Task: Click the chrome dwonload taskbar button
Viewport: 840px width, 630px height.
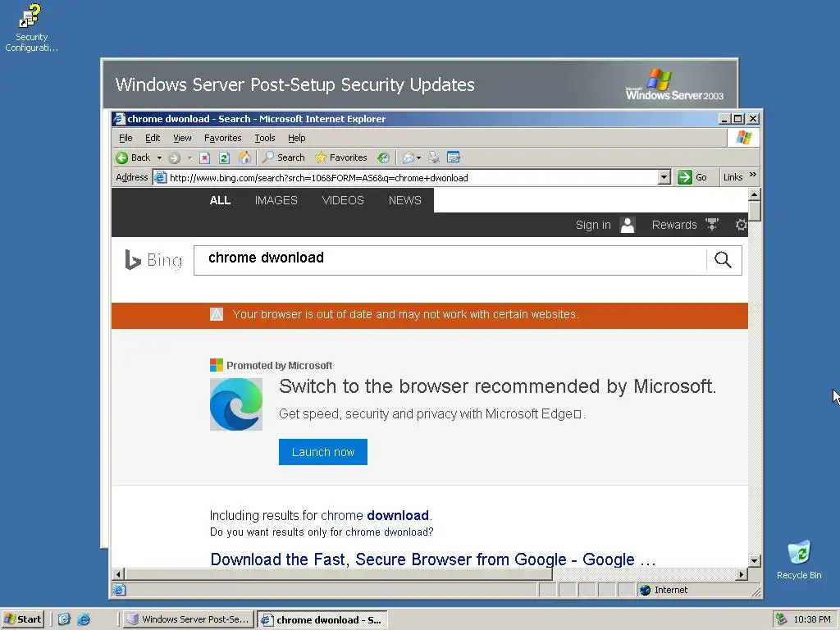Action: coord(322,620)
